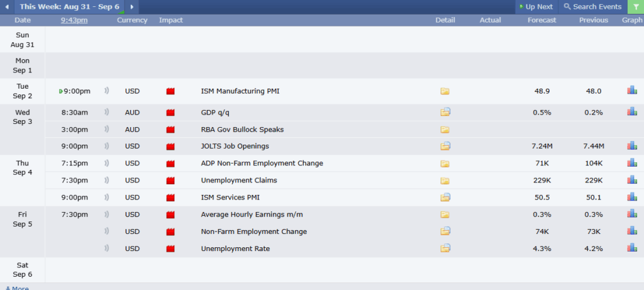
Task: Jump to Up Next event
Action: click(535, 7)
